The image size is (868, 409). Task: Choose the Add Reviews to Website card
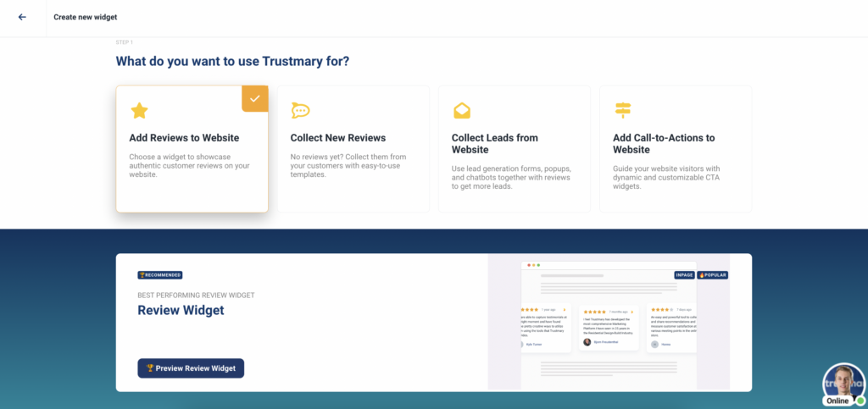(x=192, y=149)
